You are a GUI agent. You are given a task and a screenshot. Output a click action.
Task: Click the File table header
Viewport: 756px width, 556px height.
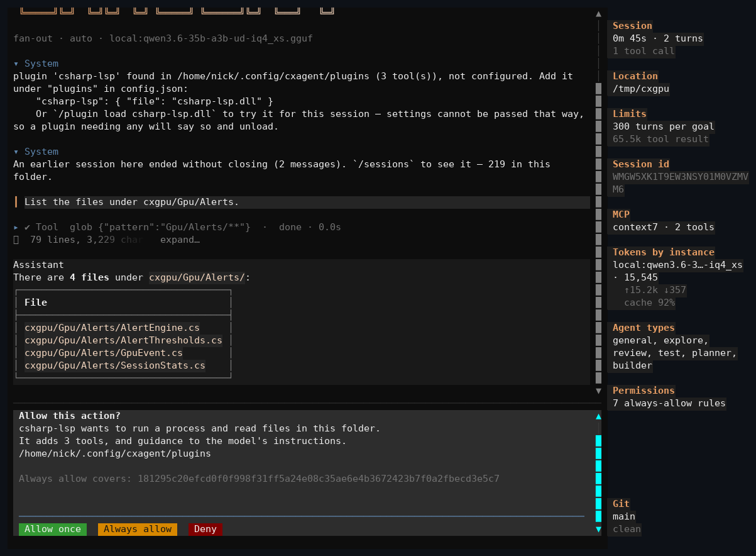36,303
